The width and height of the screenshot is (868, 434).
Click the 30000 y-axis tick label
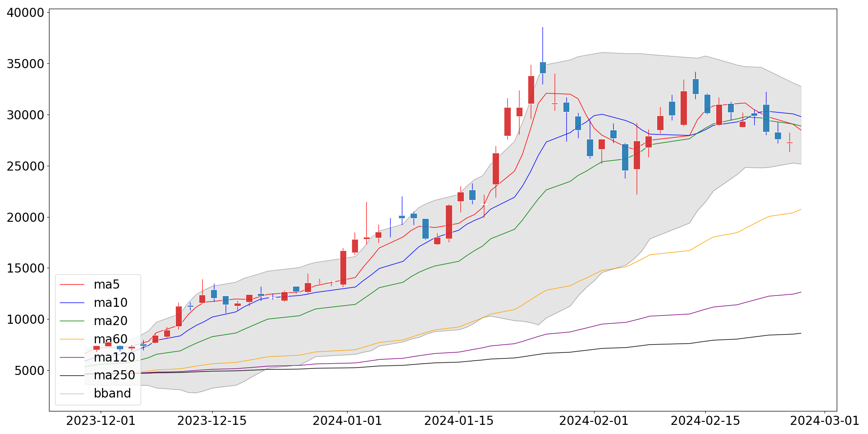26,115
